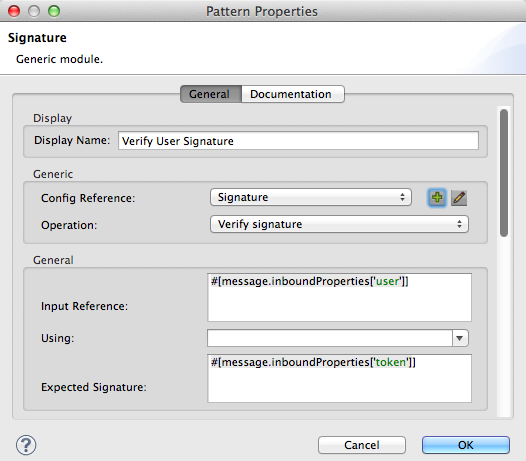Focus the Using text field
The height and width of the screenshot is (461, 526).
click(x=330, y=338)
